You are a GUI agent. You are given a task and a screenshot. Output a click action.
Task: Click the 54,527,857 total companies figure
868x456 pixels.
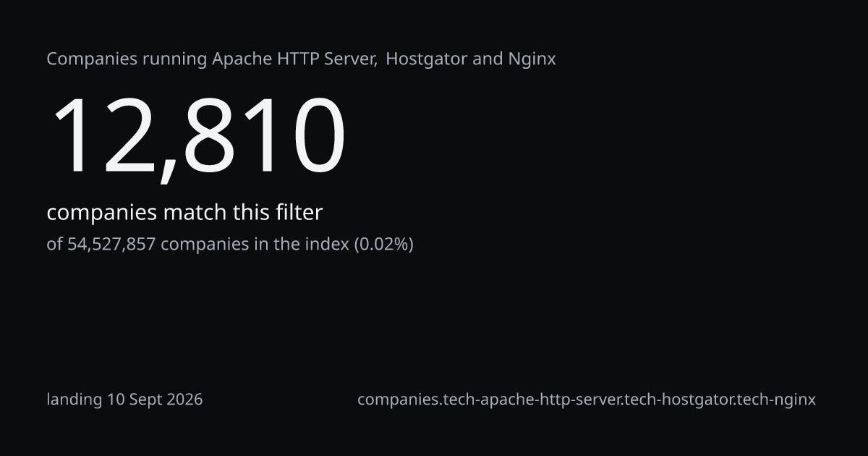click(x=111, y=245)
